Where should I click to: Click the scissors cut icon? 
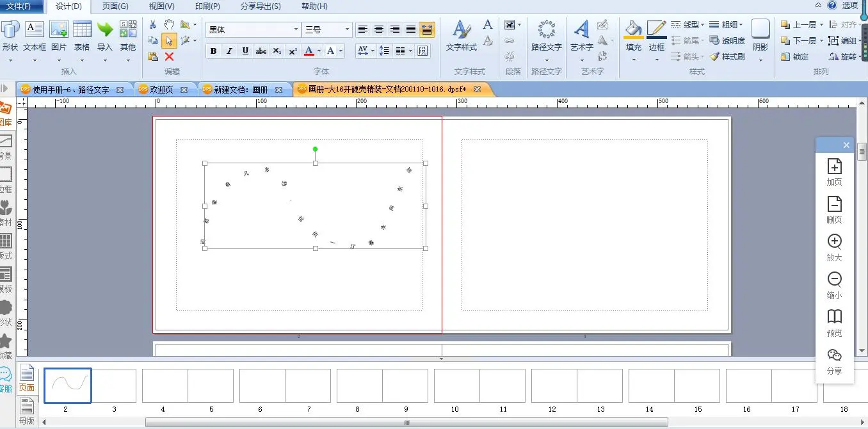click(x=153, y=24)
